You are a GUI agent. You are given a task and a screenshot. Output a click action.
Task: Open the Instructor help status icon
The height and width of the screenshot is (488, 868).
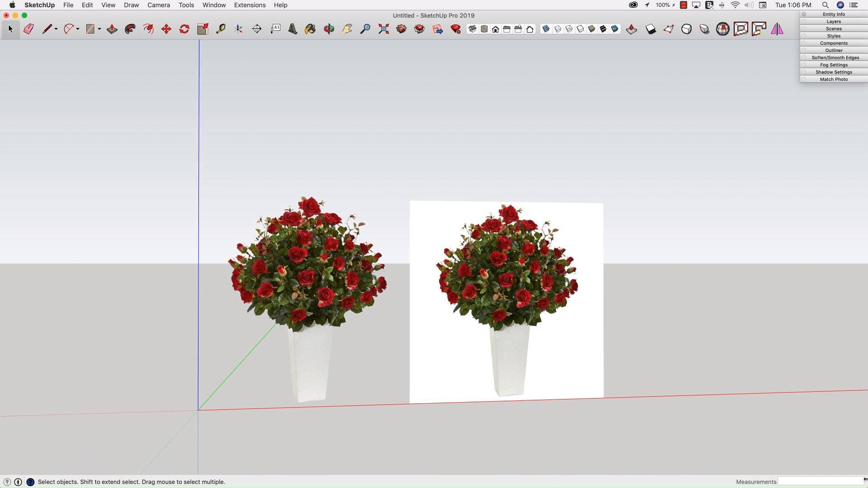tap(30, 482)
